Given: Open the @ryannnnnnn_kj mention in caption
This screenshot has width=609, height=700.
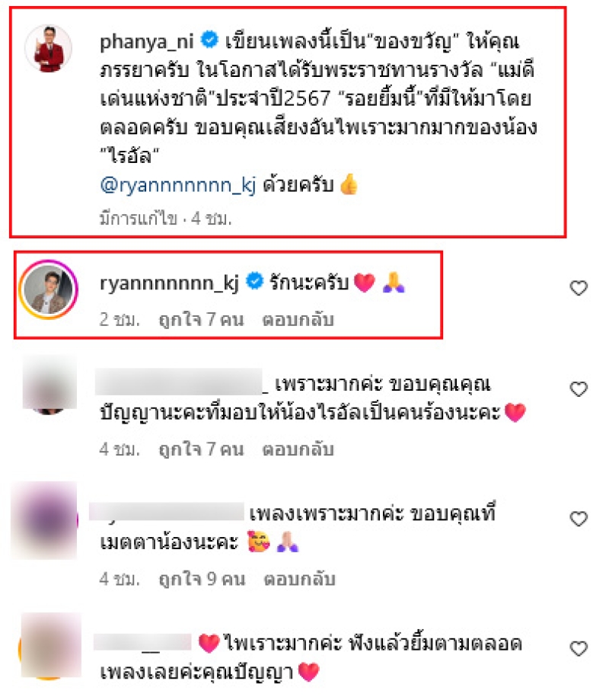Looking at the screenshot, I should coord(178,185).
